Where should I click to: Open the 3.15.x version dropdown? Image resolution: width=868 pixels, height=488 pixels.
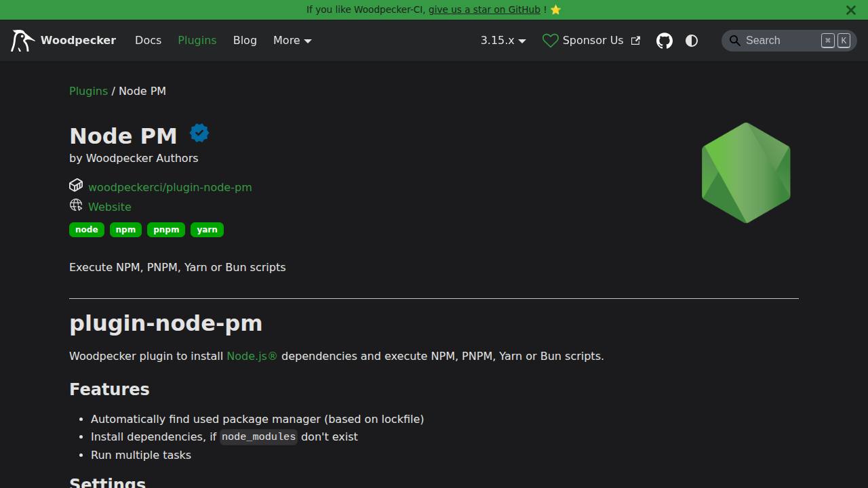click(503, 41)
